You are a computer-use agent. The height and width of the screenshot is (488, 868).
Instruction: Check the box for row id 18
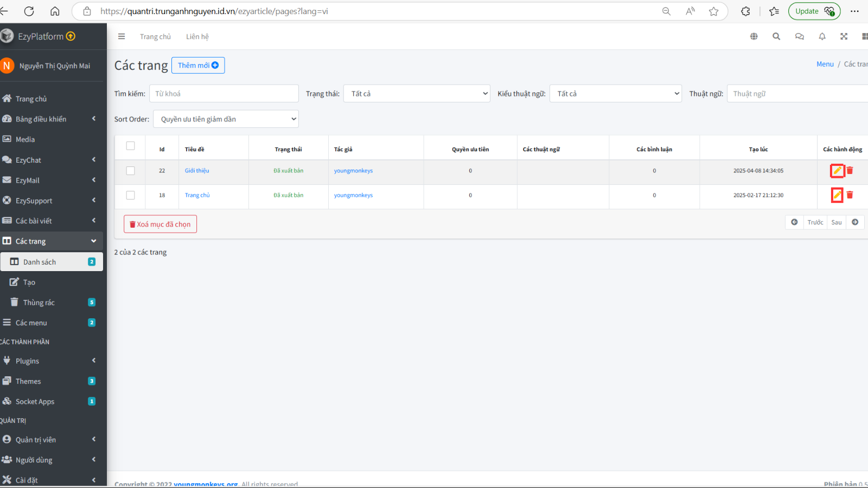(x=130, y=195)
